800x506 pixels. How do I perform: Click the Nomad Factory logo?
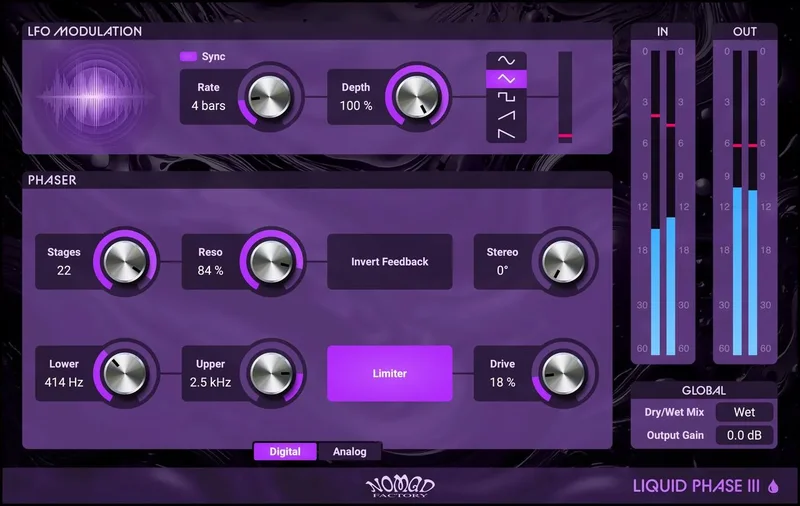(400, 487)
